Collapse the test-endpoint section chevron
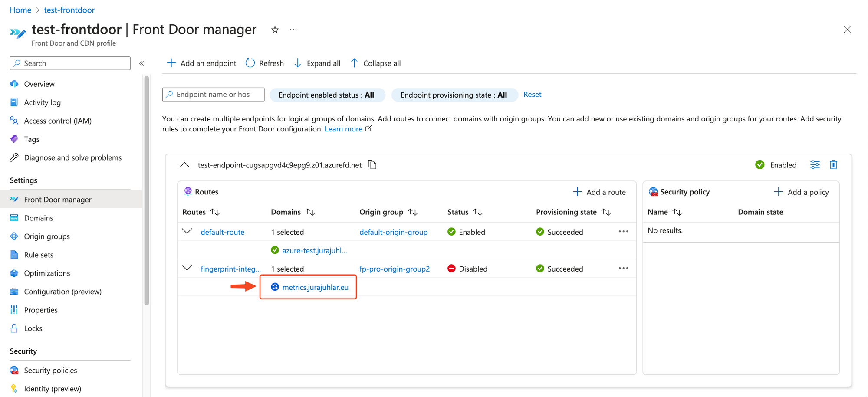 185,165
